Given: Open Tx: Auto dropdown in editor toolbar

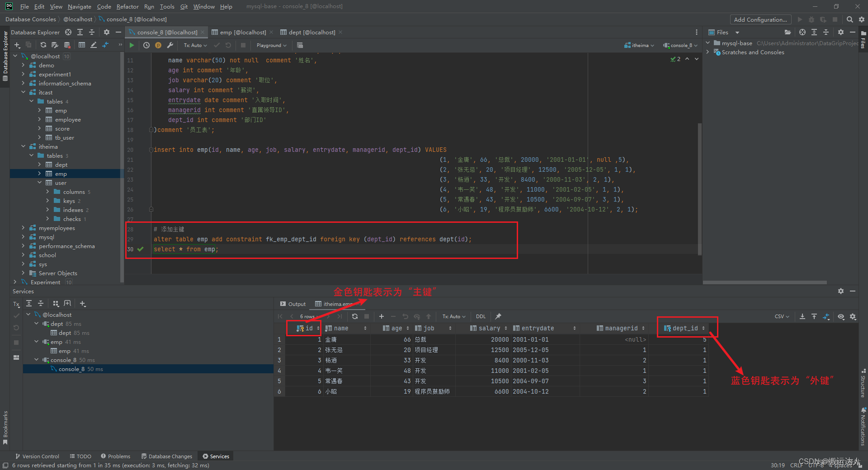Looking at the screenshot, I should pos(195,45).
